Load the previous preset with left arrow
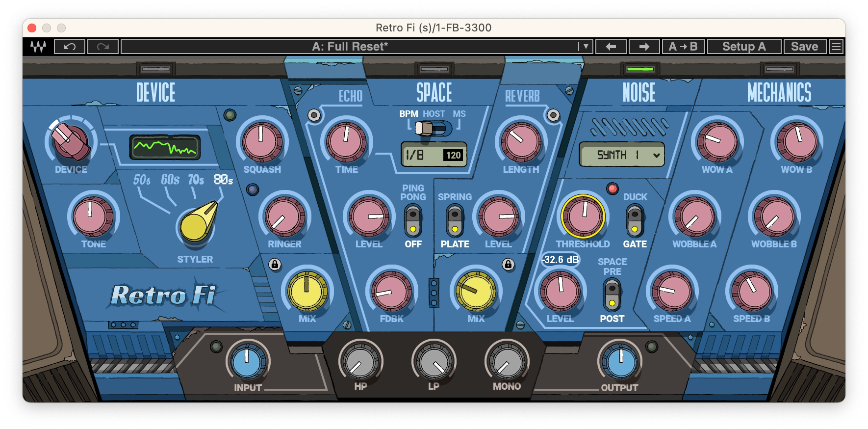The width and height of the screenshot is (868, 429). (611, 47)
